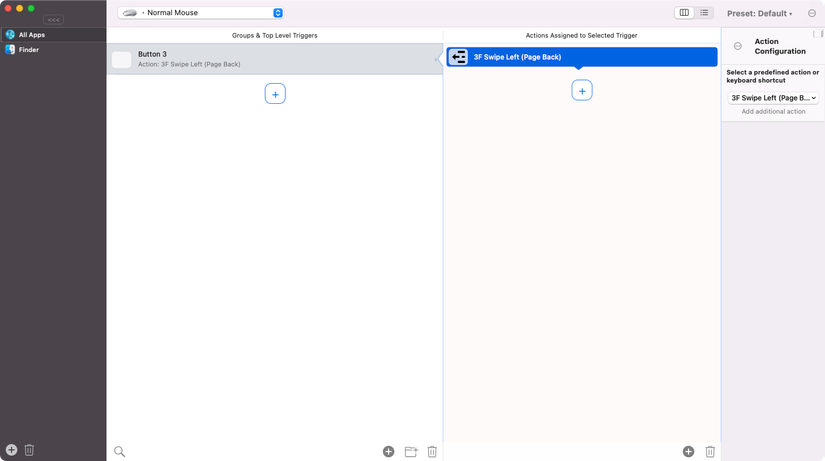This screenshot has width=825, height=461.
Task: Click the add trigger plus at bottom
Action: click(388, 452)
